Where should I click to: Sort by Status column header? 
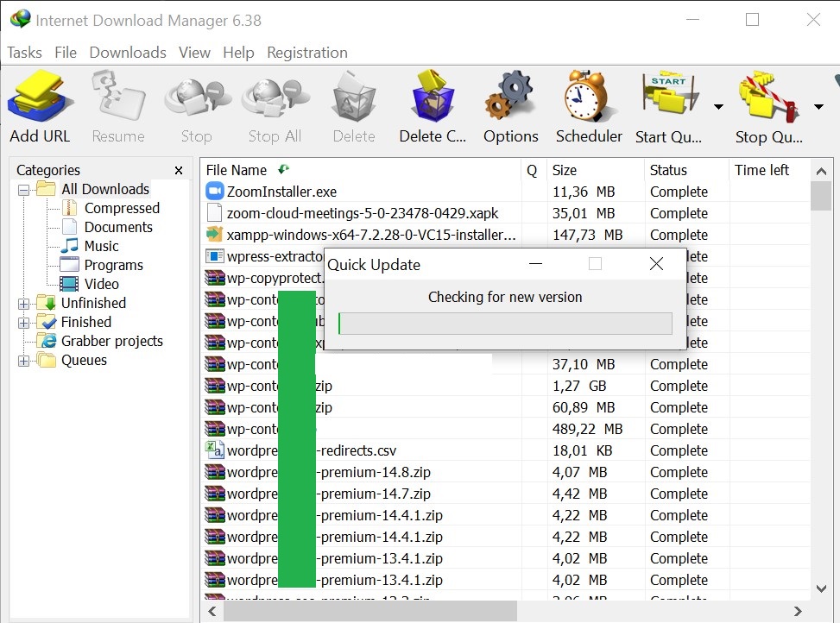pyautogui.click(x=687, y=170)
